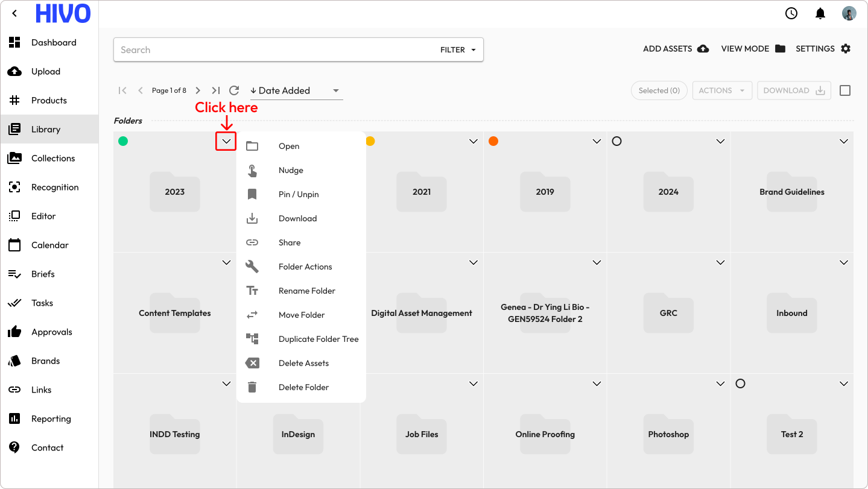Screen dimensions: 868x489
Task: Open the notifications bell
Action: (x=820, y=13)
